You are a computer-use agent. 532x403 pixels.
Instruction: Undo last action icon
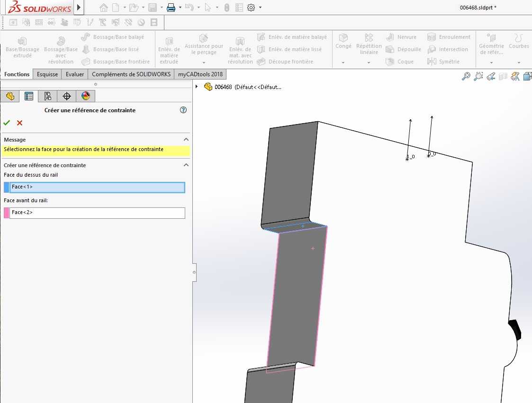189,8
